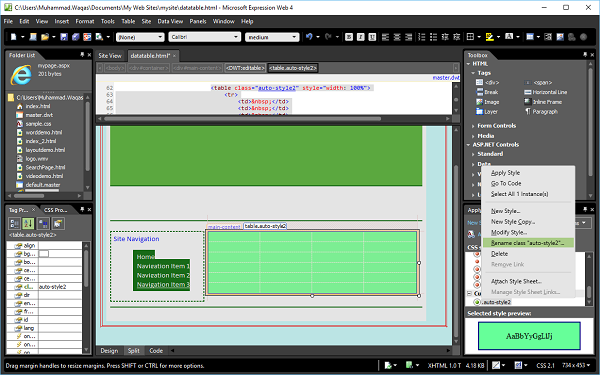Expand the Form Controls group
The height and width of the screenshot is (375, 600).
pos(496,126)
